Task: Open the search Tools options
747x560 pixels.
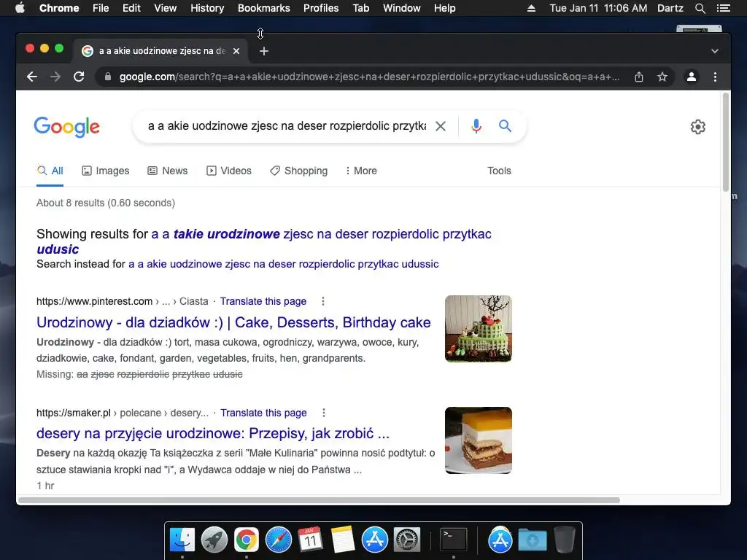Action: (499, 171)
